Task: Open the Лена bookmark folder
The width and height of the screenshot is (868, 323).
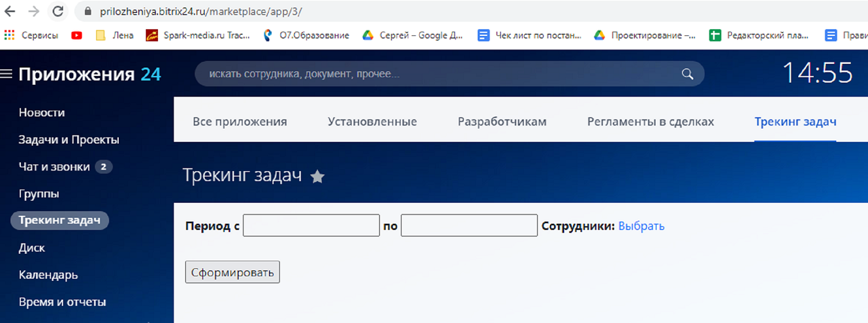Action: pyautogui.click(x=115, y=35)
